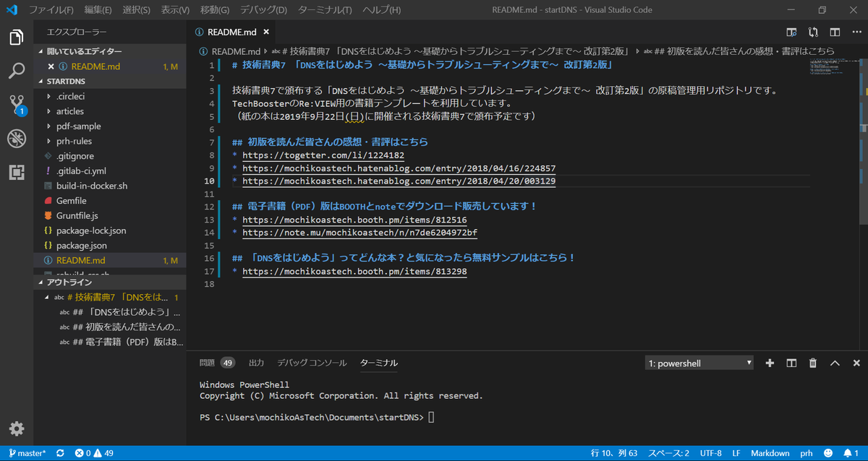Split the terminal panel
The image size is (868, 461).
click(791, 363)
